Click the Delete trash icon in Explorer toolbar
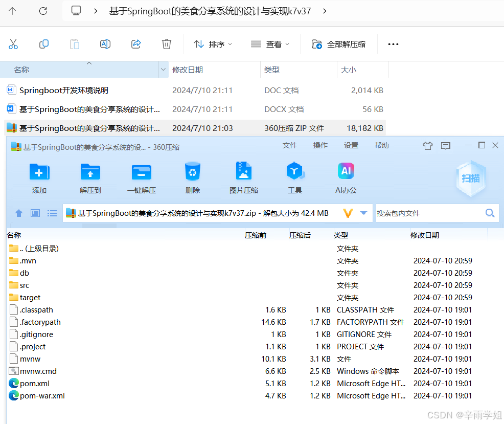The image size is (504, 424). pos(167,44)
